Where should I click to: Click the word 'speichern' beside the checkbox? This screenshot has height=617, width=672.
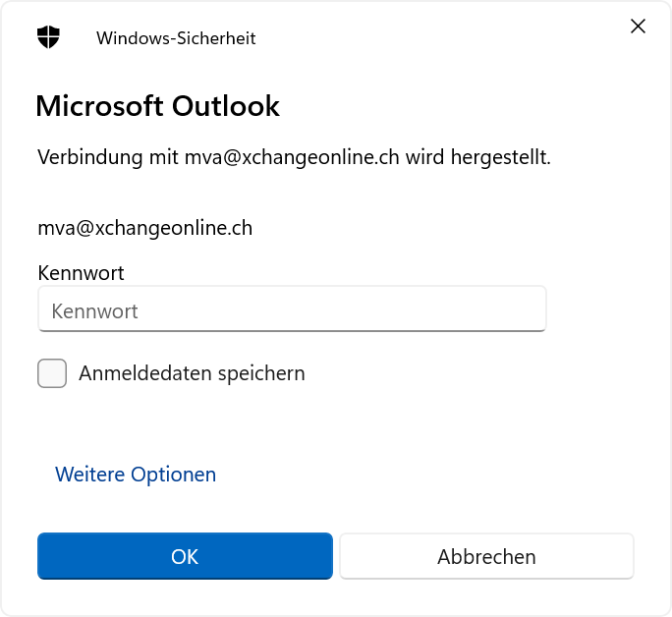click(263, 373)
